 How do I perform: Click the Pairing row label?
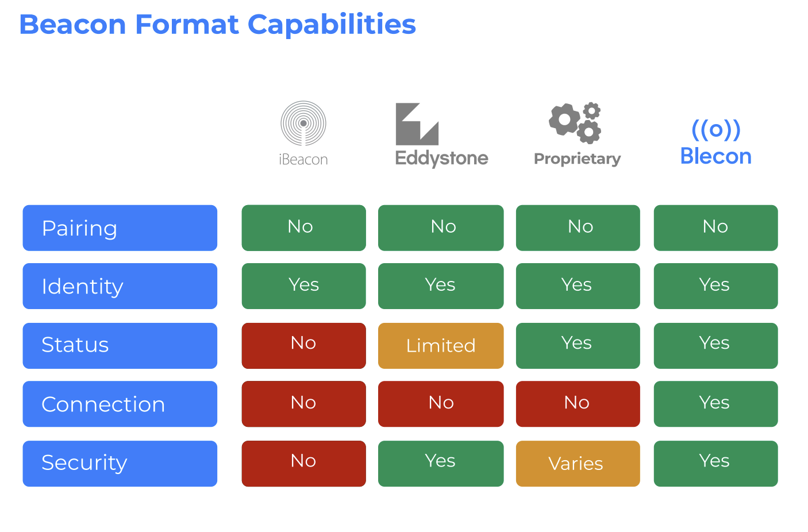[x=120, y=228]
